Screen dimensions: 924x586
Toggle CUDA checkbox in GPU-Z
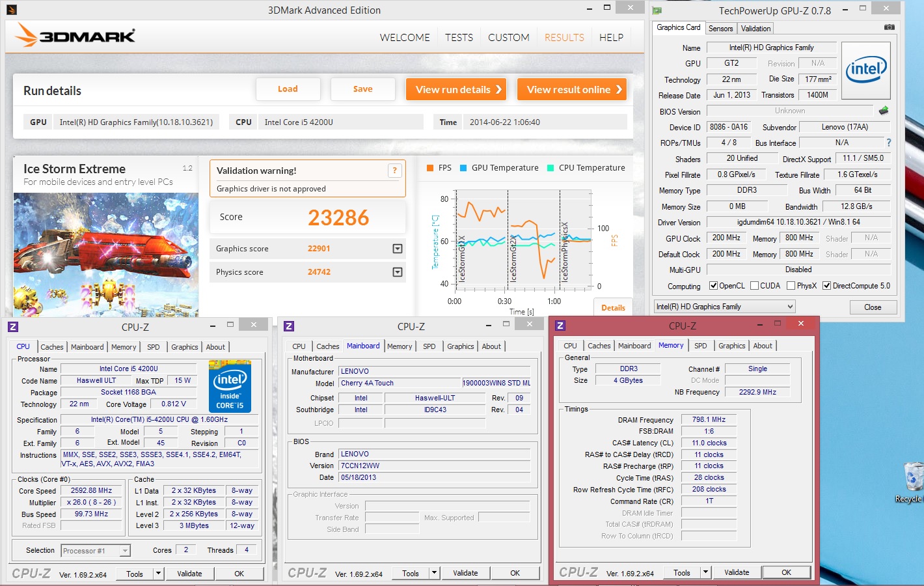755,286
